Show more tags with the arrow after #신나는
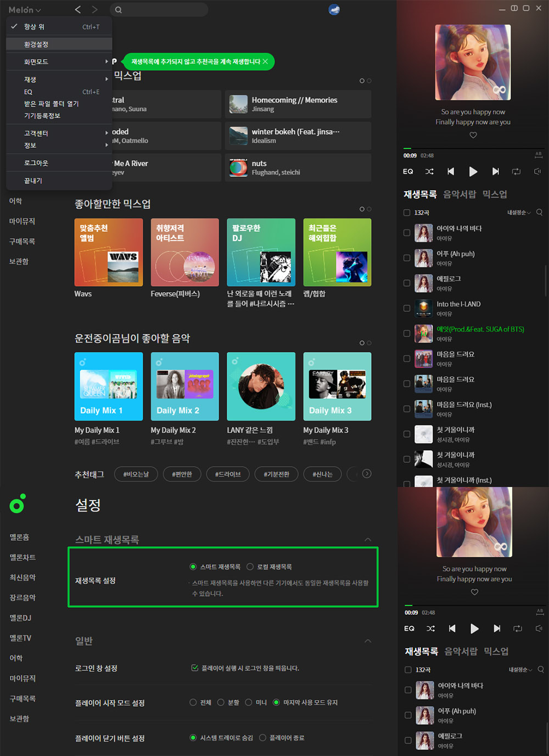The width and height of the screenshot is (549, 756). pyautogui.click(x=367, y=474)
